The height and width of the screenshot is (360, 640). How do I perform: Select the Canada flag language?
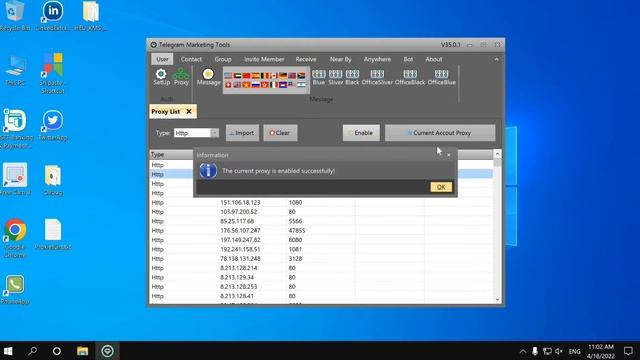[274, 76]
